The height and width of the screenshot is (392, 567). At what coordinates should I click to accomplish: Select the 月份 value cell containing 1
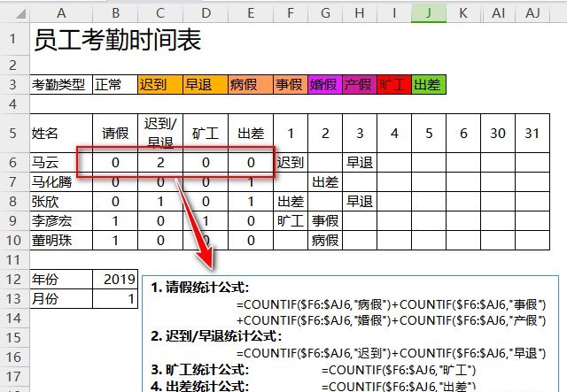tap(117, 298)
